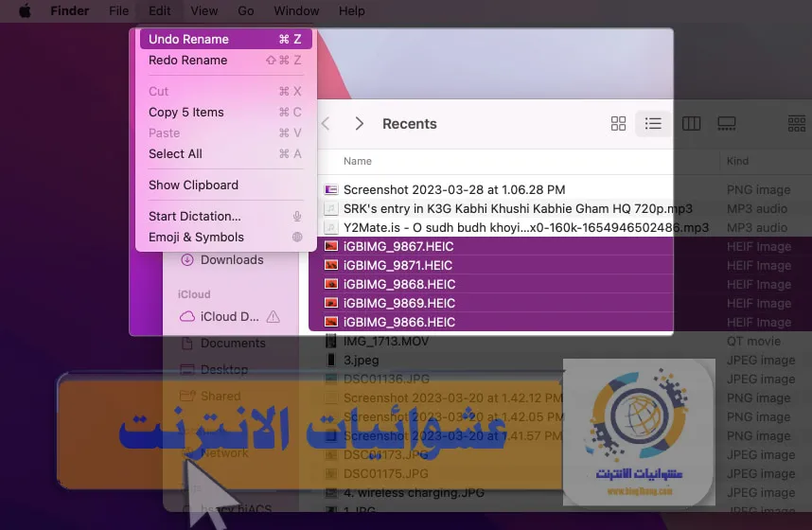Click the iCloud Drive warning icon
The width and height of the screenshot is (812, 530).
(x=273, y=316)
